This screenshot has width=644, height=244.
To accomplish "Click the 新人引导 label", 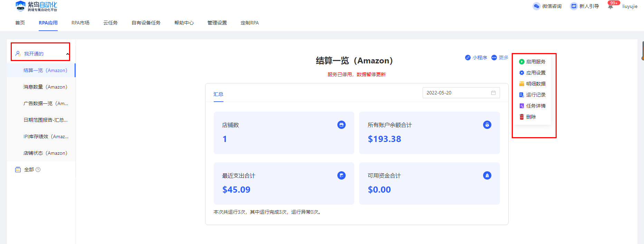I will click(x=589, y=6).
